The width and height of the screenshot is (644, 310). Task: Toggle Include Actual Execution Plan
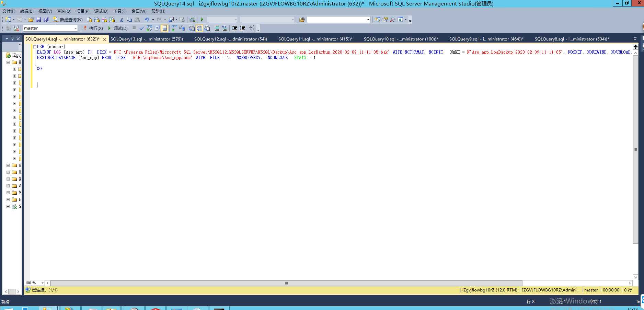[174, 28]
